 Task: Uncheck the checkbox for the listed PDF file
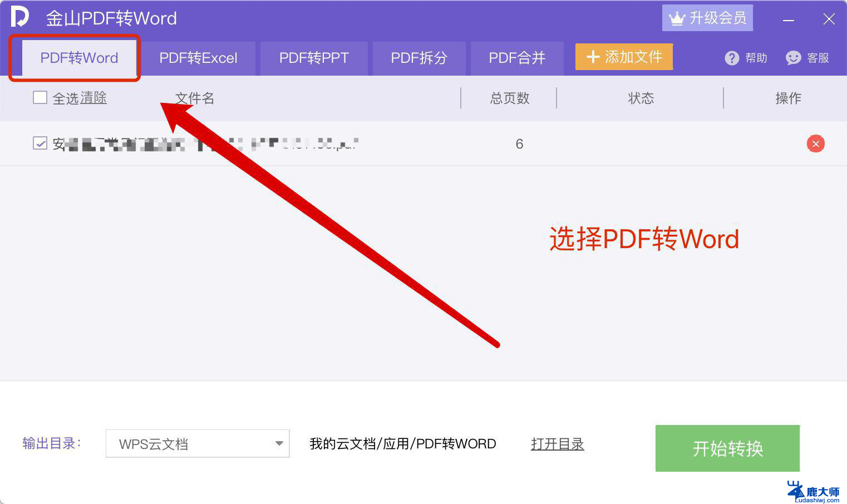40,143
